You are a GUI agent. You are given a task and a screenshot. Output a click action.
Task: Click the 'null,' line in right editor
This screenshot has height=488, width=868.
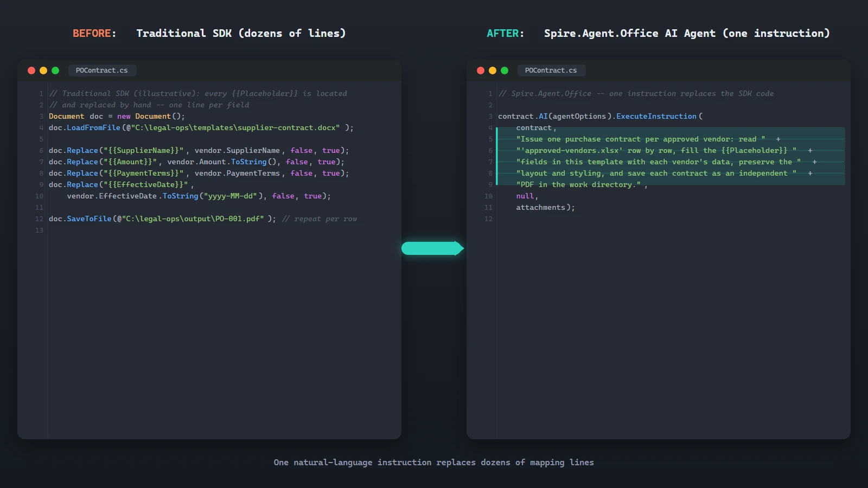click(x=527, y=196)
